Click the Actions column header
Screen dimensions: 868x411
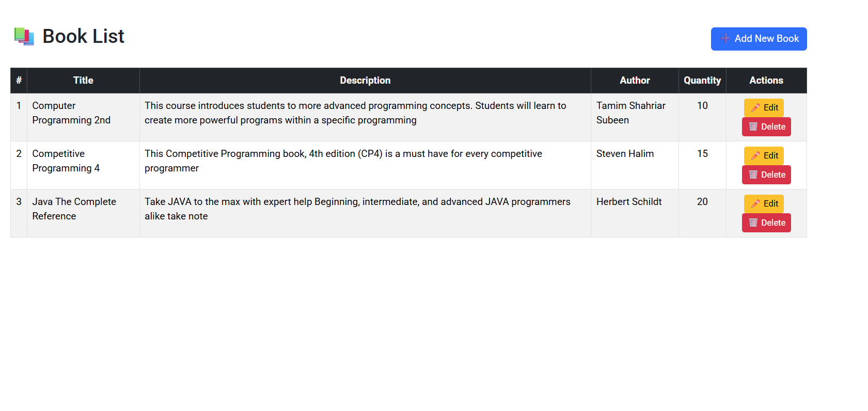tap(766, 81)
